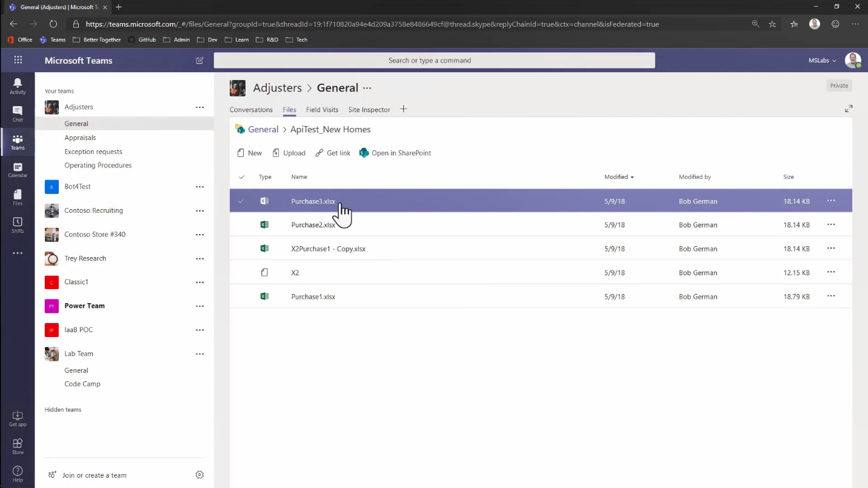Open the Activity bell icon

pos(18,86)
